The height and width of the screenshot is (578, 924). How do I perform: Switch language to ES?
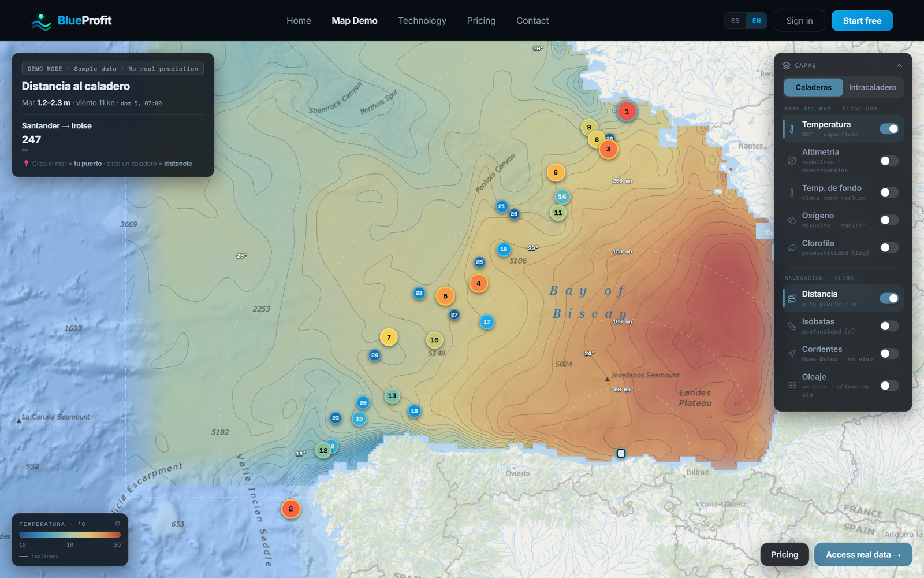coord(735,21)
